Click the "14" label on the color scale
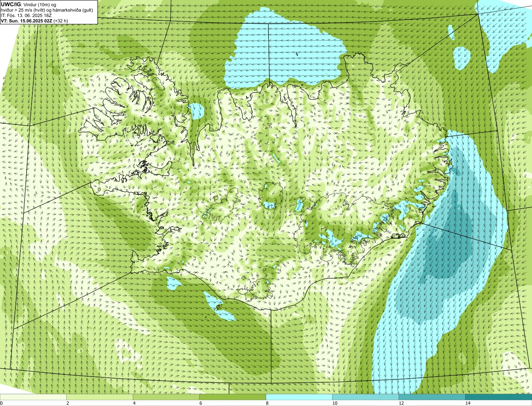 468,403
